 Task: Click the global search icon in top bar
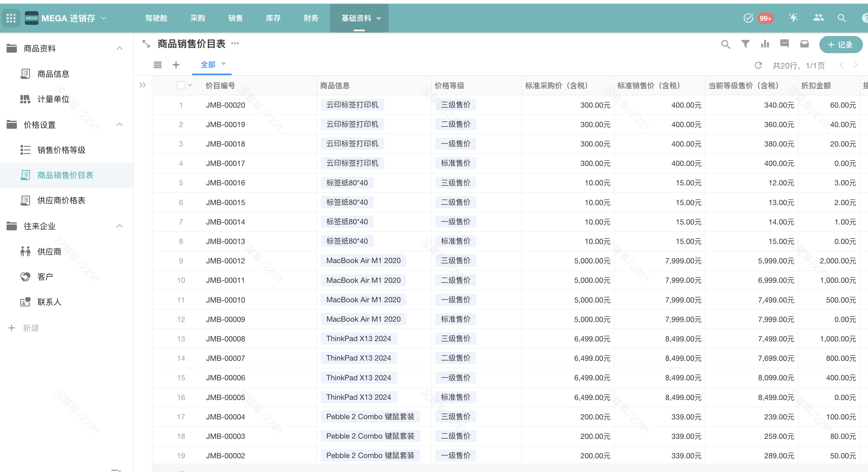(842, 18)
